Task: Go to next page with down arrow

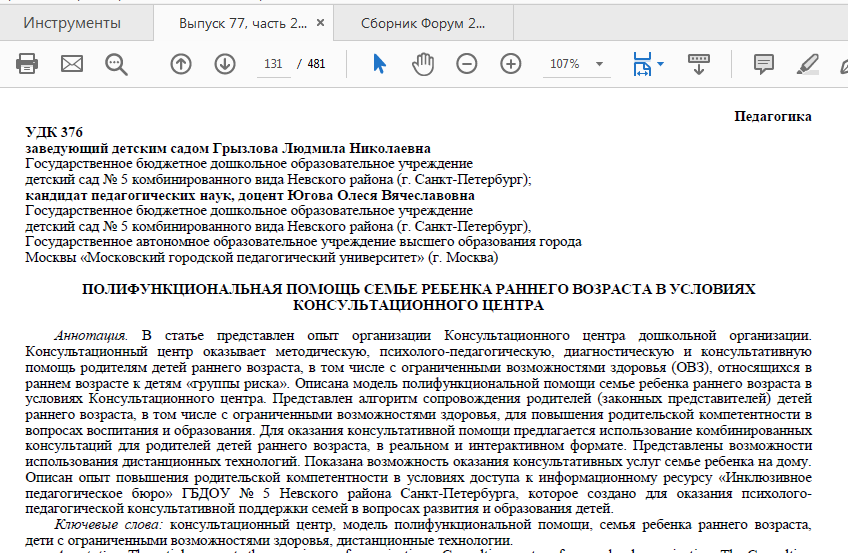Action: click(x=224, y=64)
